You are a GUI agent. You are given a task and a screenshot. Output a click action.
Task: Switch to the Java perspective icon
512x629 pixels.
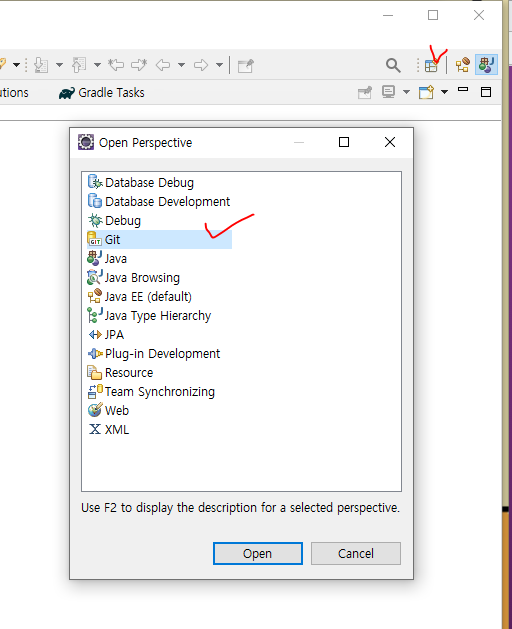pyautogui.click(x=486, y=65)
